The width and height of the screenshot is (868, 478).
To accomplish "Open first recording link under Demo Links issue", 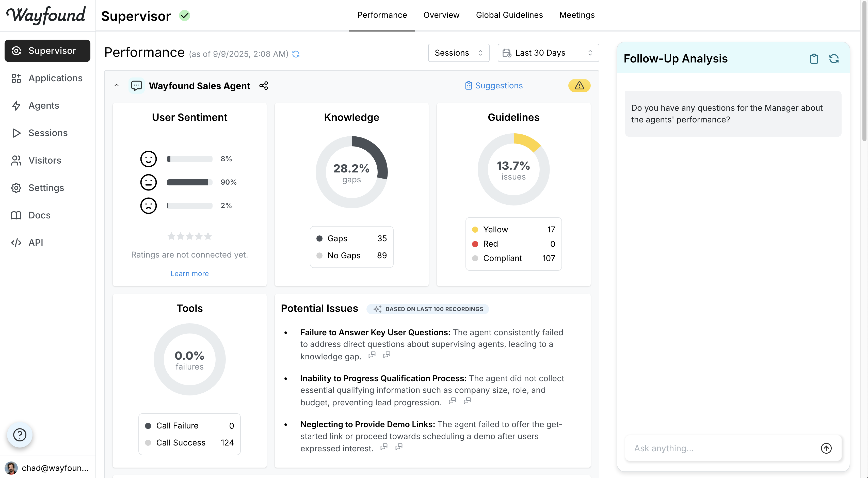I will pos(384,447).
